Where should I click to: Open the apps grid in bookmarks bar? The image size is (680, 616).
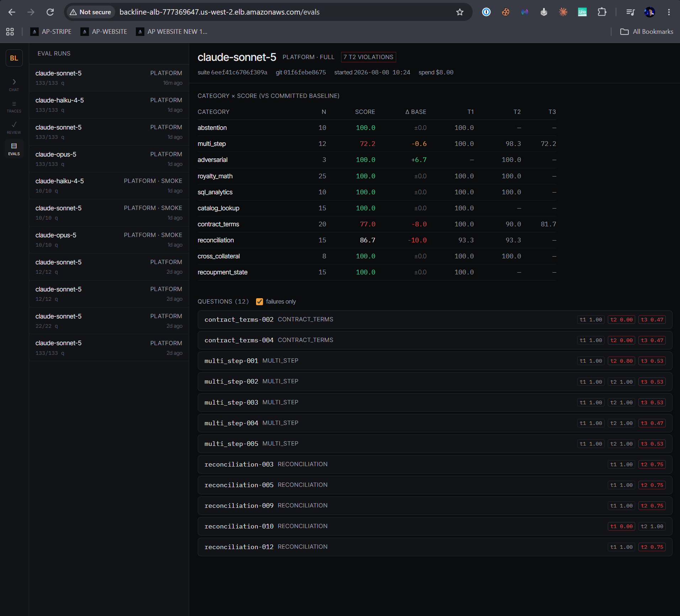(x=10, y=32)
